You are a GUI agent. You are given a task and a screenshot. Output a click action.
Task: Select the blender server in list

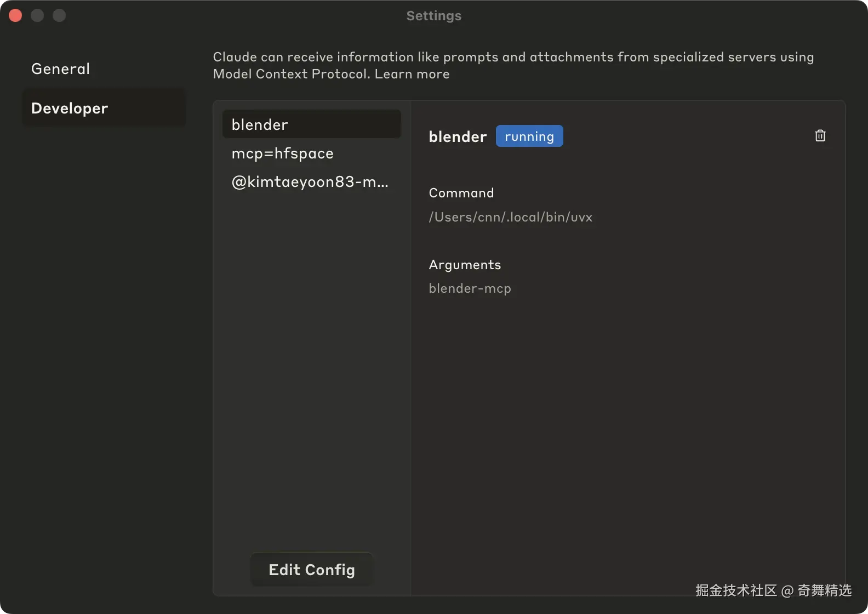[311, 124]
